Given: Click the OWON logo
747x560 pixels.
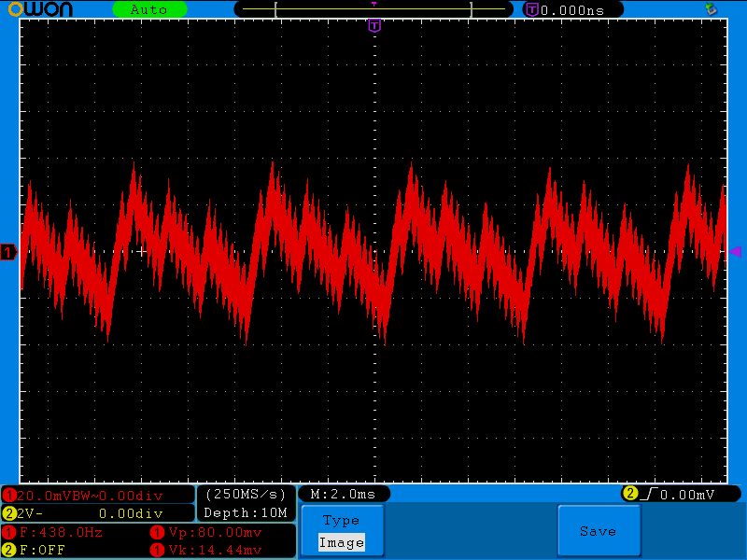Looking at the screenshot, I should pyautogui.click(x=40, y=9).
